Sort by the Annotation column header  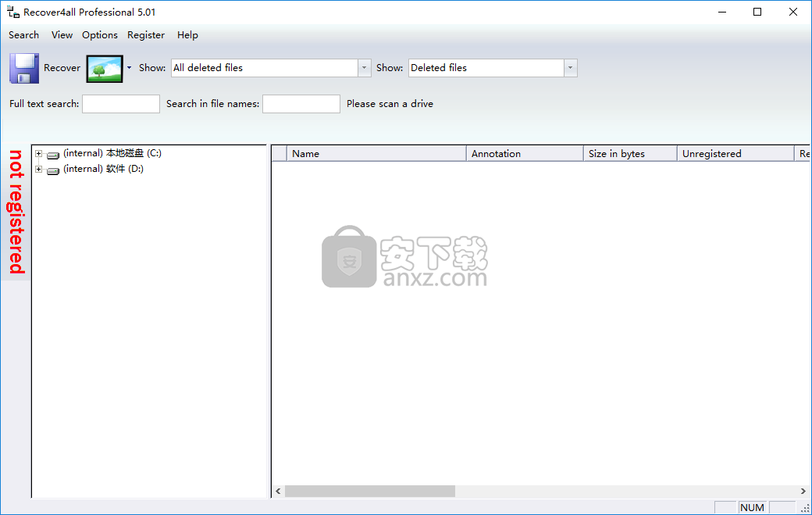[x=525, y=153]
